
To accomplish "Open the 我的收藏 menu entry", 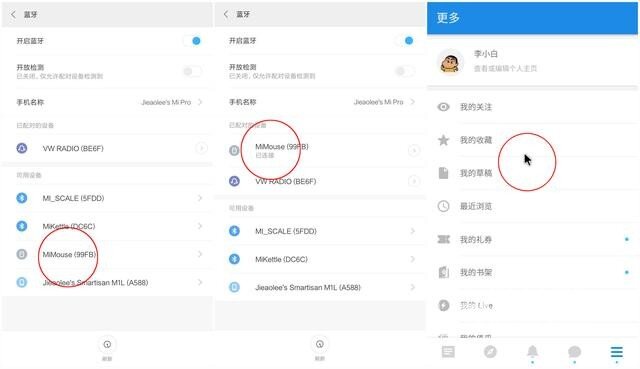I will point(533,140).
